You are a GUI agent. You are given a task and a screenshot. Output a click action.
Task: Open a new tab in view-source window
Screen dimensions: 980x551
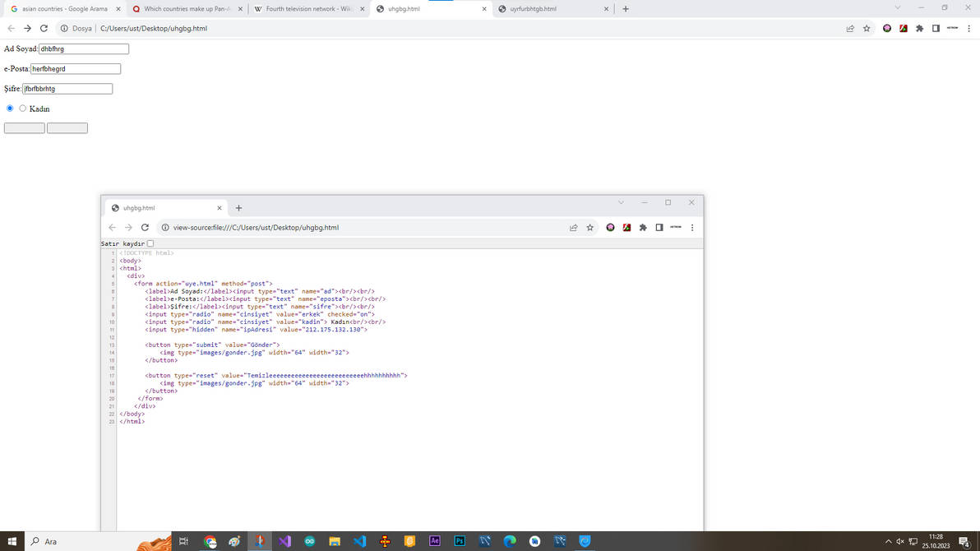(x=238, y=207)
